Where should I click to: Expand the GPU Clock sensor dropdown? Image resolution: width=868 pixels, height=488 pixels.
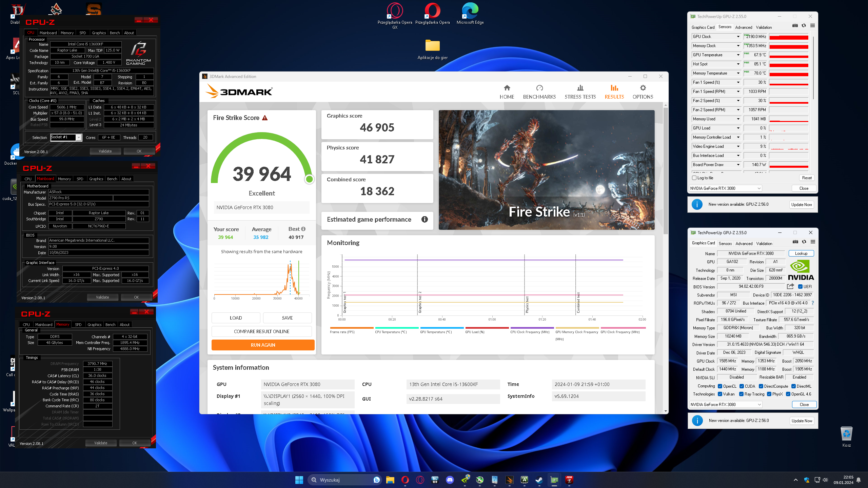[x=738, y=37]
